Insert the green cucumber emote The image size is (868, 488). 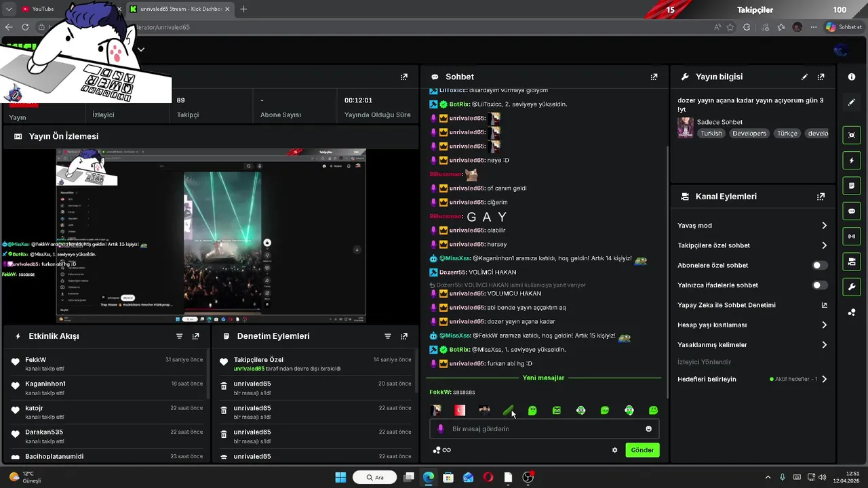pos(508,411)
